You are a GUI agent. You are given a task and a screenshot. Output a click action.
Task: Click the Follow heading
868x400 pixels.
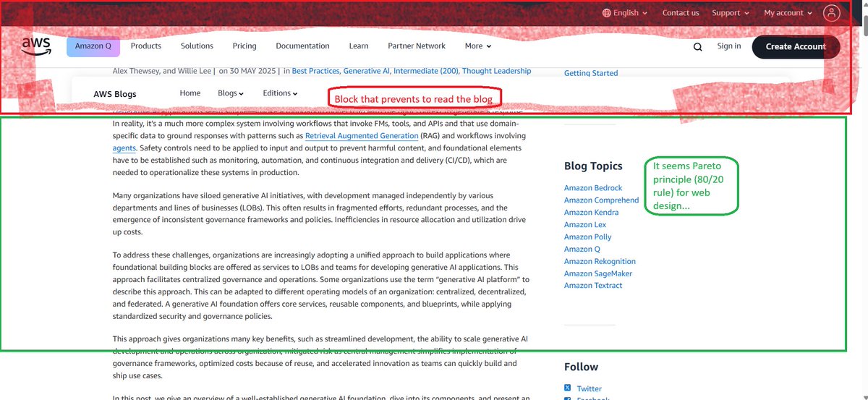(581, 367)
